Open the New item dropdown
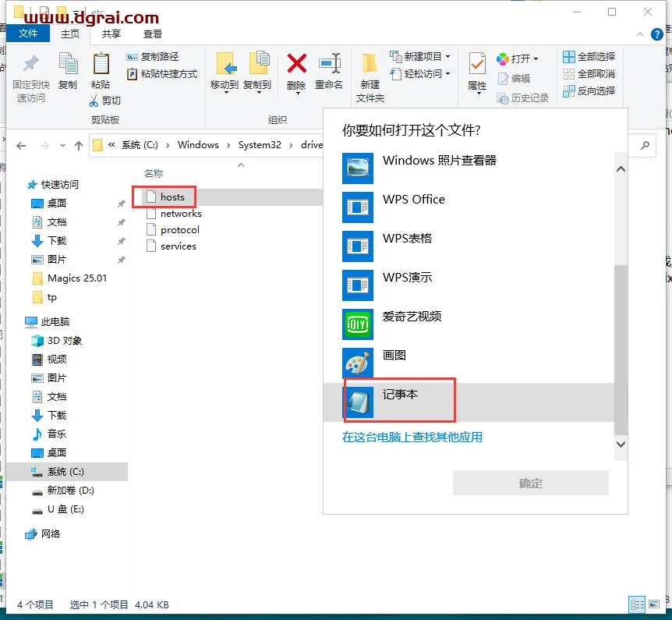The image size is (672, 620). click(x=419, y=57)
